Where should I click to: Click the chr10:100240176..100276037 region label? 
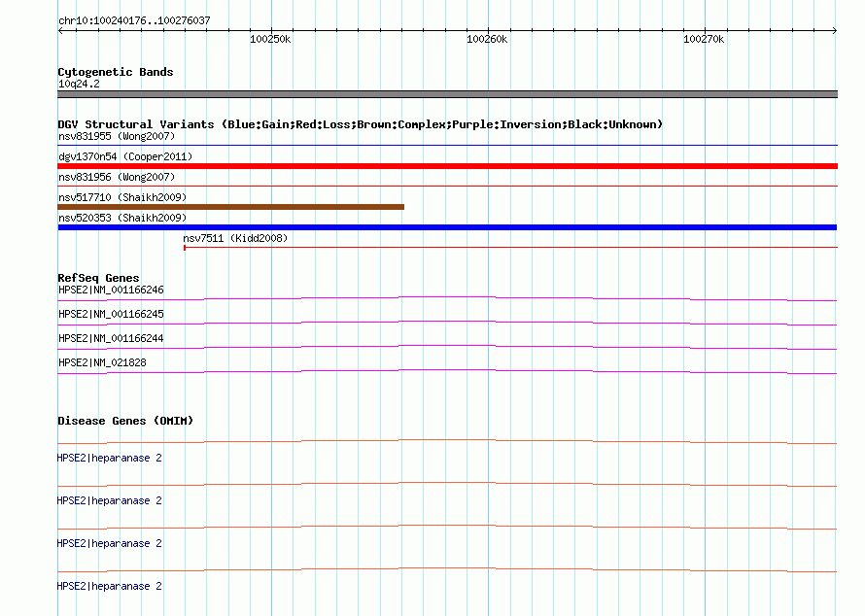(134, 20)
